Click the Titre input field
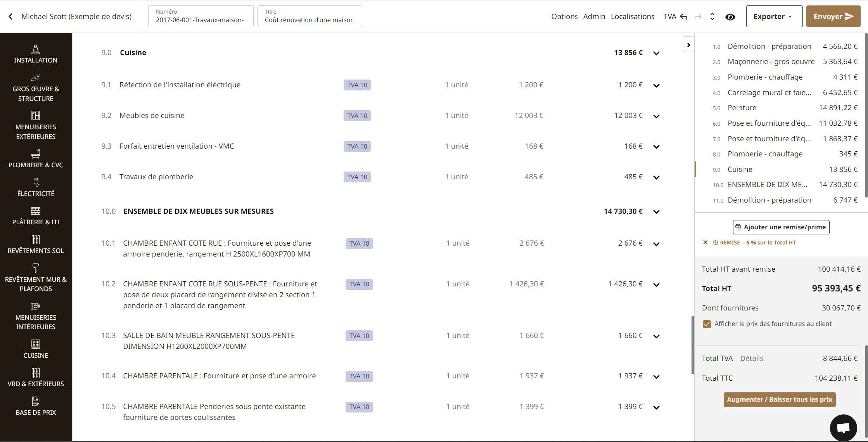 [x=309, y=19]
